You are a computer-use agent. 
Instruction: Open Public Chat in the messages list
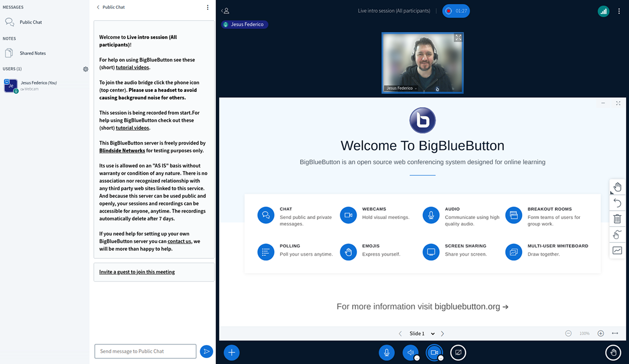pyautogui.click(x=30, y=22)
